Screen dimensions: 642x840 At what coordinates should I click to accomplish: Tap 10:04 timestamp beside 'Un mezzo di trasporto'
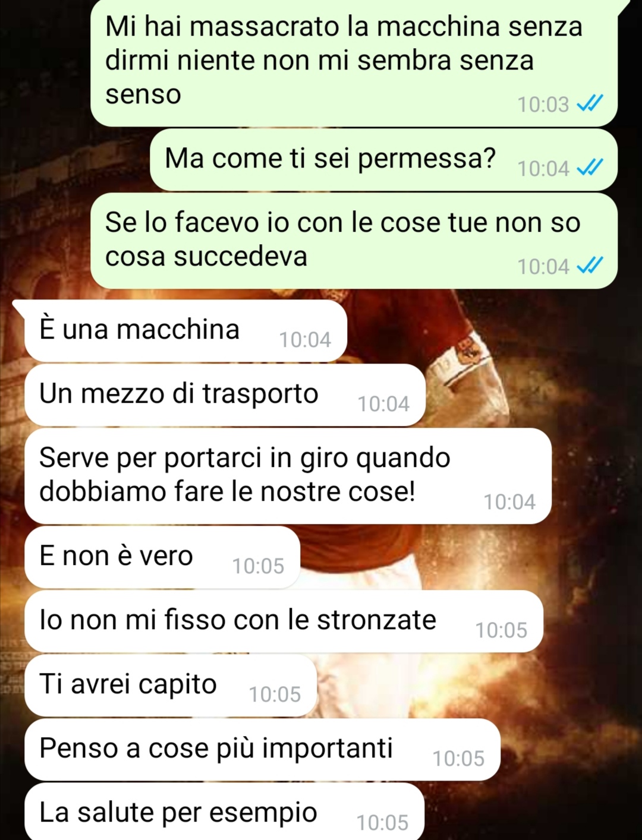click(383, 404)
